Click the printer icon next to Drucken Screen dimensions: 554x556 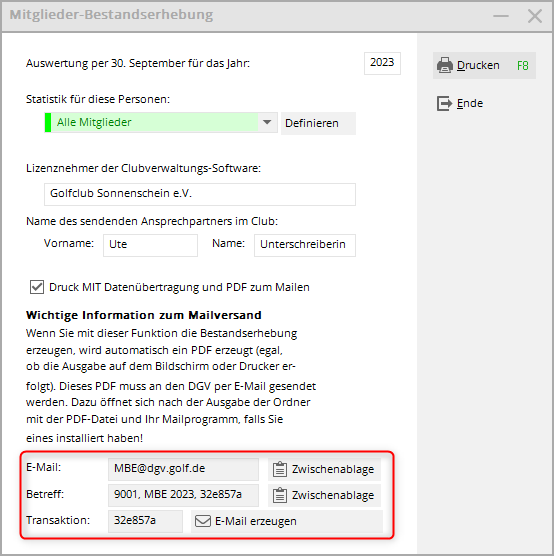pyautogui.click(x=445, y=65)
